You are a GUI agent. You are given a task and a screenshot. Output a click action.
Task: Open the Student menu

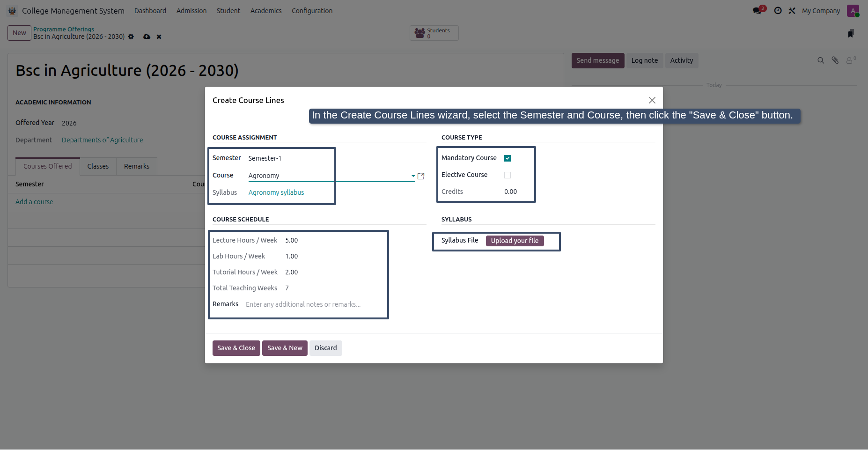(x=228, y=11)
